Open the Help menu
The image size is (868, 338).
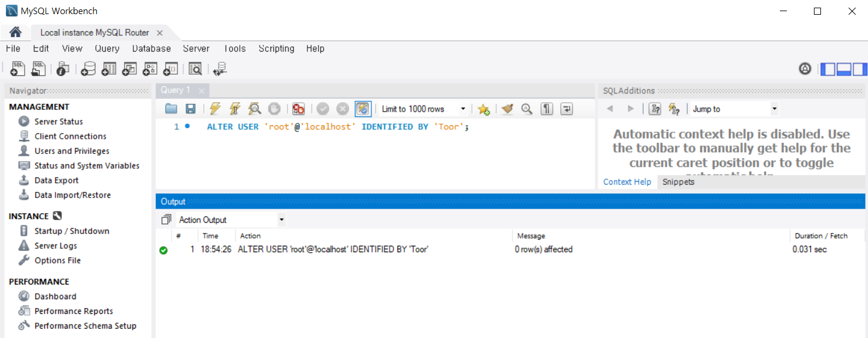315,49
